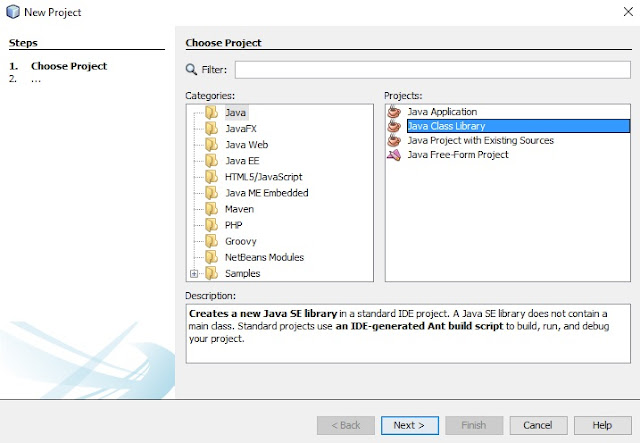The height and width of the screenshot is (443, 640).
Task: Click the PHP folder icon
Action: (211, 225)
